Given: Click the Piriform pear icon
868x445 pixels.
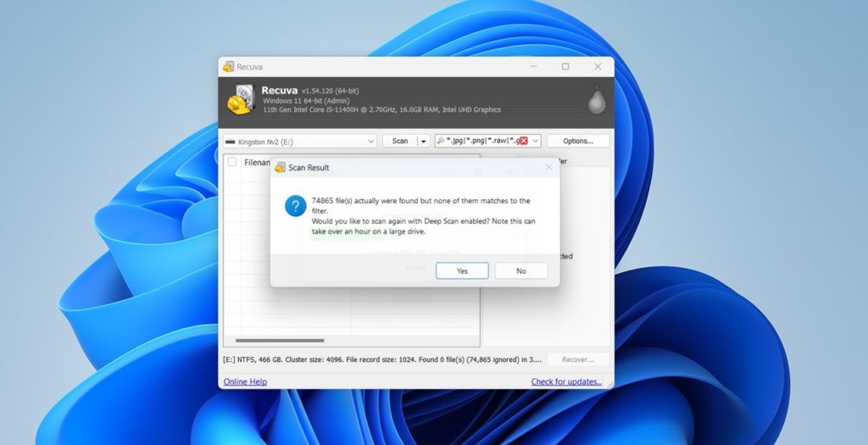Looking at the screenshot, I should (x=597, y=101).
